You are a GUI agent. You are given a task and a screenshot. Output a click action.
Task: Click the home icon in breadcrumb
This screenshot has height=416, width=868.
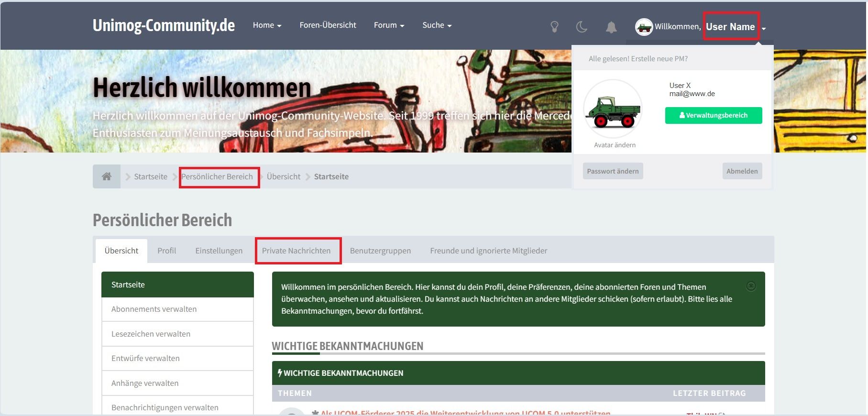(x=107, y=176)
